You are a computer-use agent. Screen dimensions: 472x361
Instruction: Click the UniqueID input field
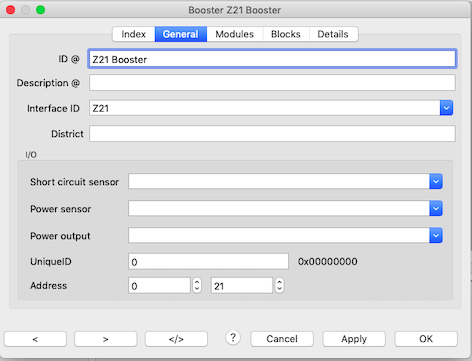[208, 262]
